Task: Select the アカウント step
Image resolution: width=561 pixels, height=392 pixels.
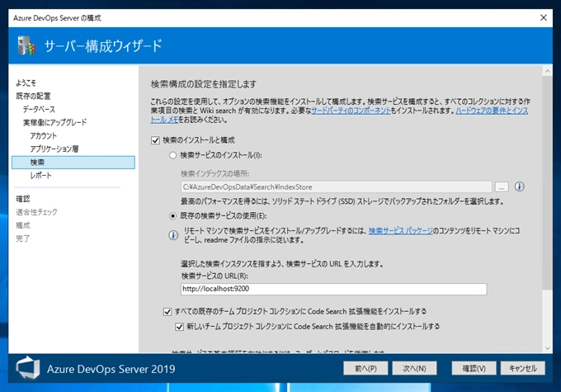Action: (x=43, y=135)
